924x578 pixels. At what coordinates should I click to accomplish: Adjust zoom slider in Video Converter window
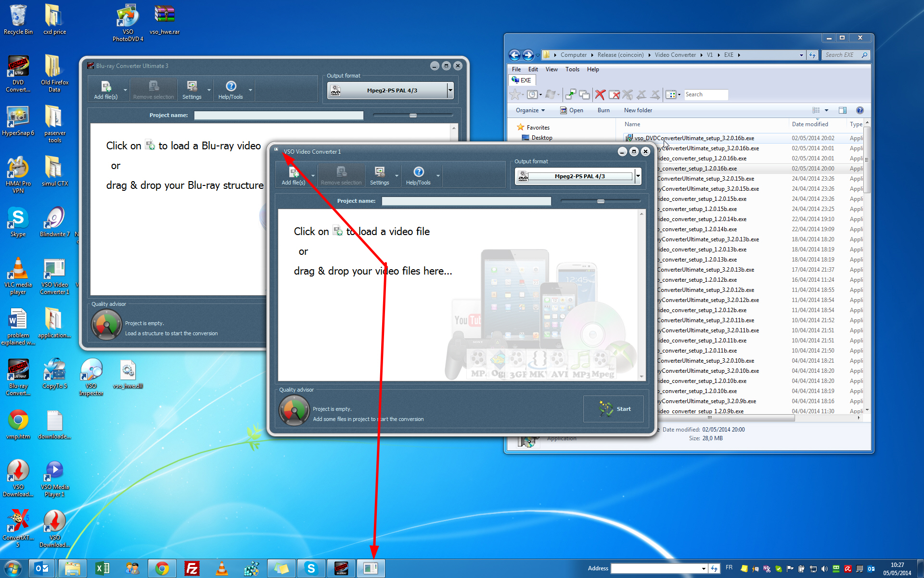coord(601,201)
